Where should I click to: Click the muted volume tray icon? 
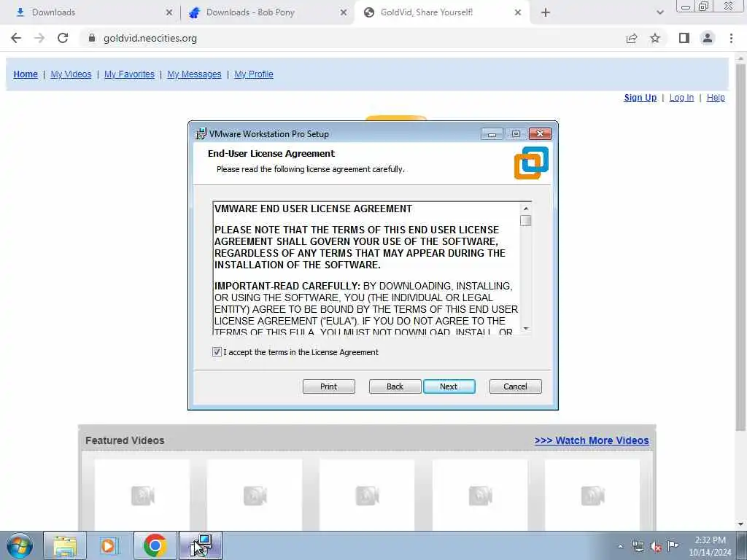[656, 547]
